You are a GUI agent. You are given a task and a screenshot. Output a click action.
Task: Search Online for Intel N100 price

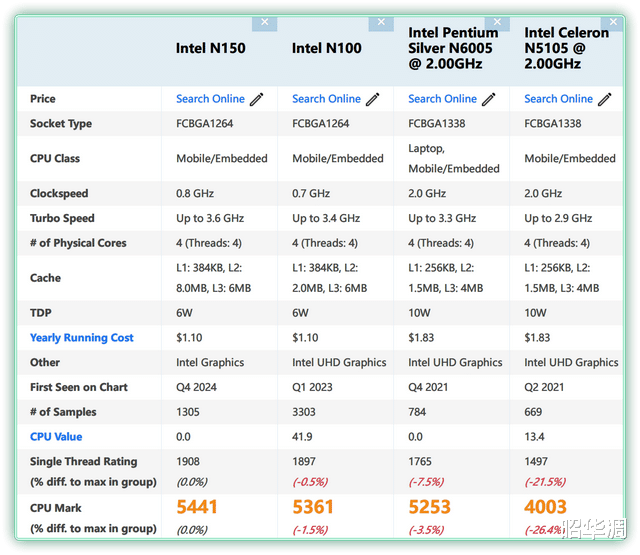326,99
